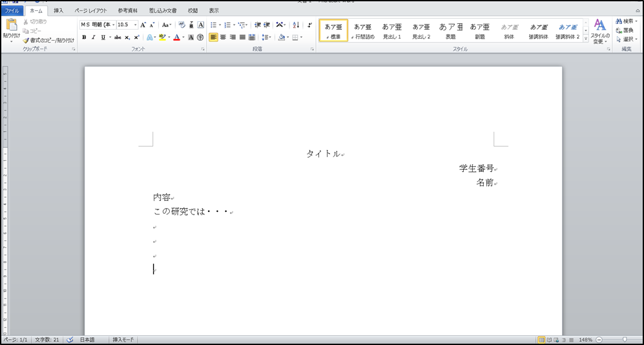Select center paragraph alignment
Image resolution: width=644 pixels, height=345 pixels.
click(x=223, y=37)
